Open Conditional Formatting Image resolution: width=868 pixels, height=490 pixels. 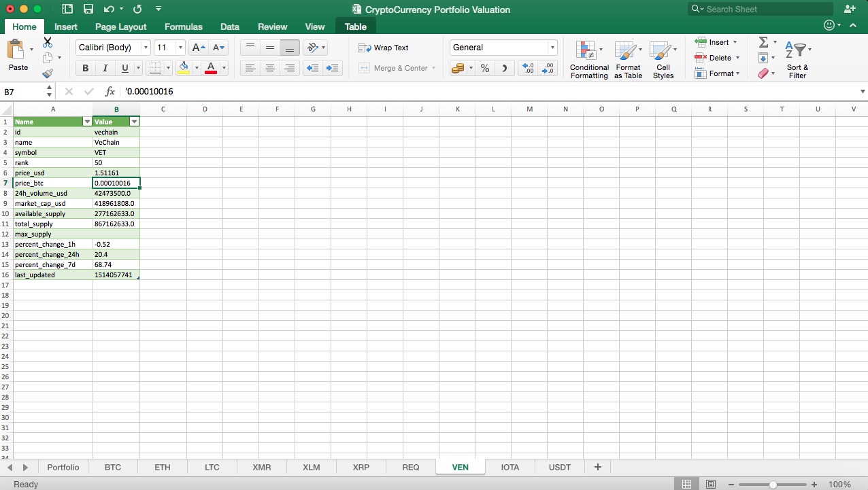pyautogui.click(x=589, y=60)
